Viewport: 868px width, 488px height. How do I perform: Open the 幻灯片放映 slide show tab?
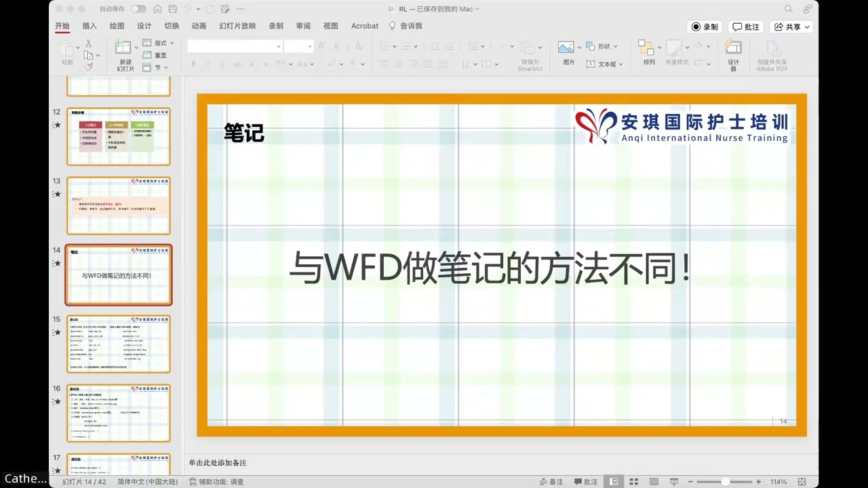[x=237, y=26]
